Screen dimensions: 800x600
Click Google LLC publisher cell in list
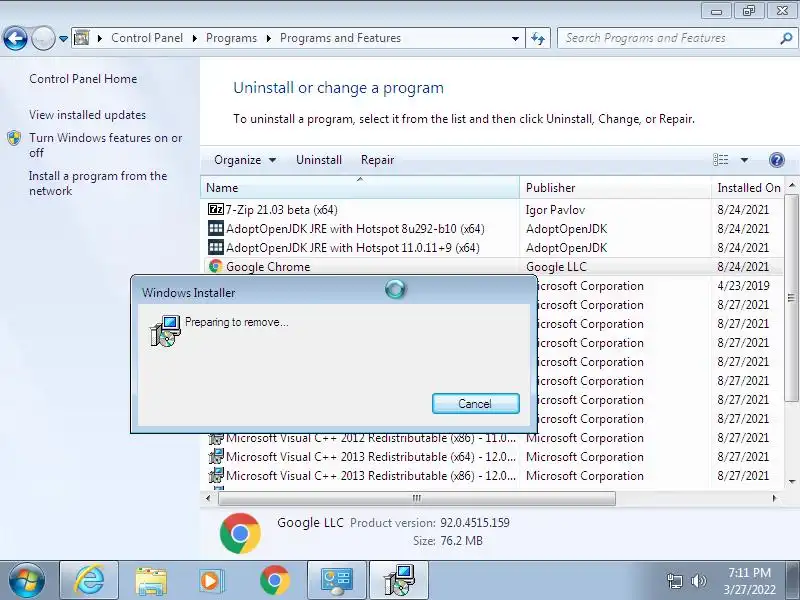point(556,267)
